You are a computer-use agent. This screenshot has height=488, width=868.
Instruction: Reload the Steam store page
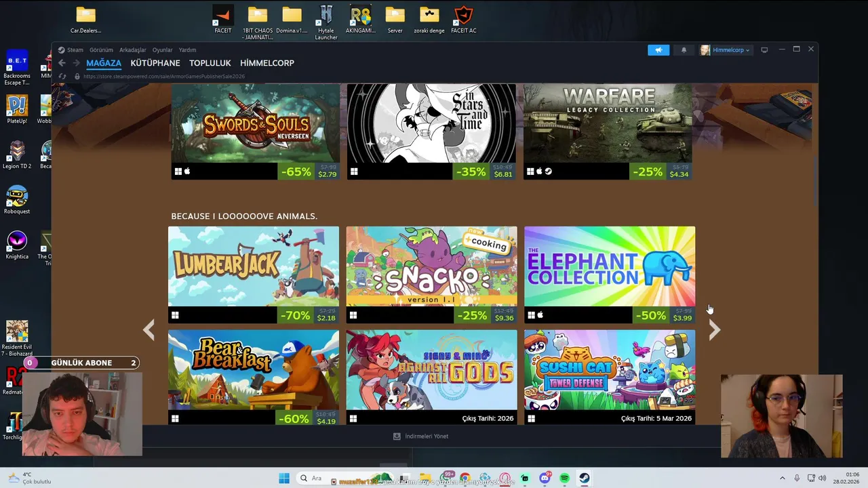point(62,77)
